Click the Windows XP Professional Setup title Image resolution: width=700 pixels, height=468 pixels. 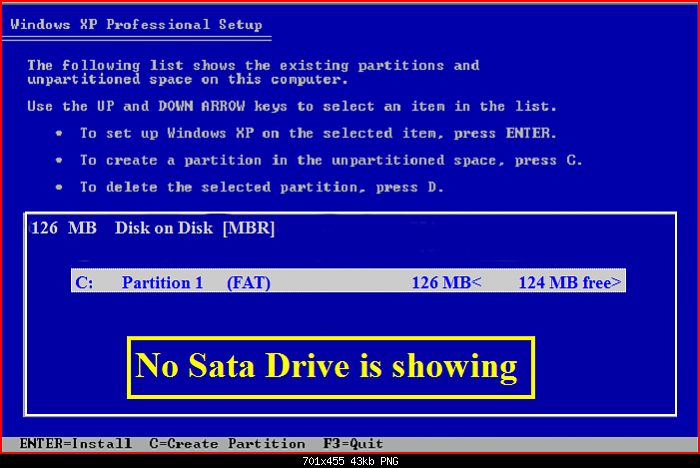[136, 25]
